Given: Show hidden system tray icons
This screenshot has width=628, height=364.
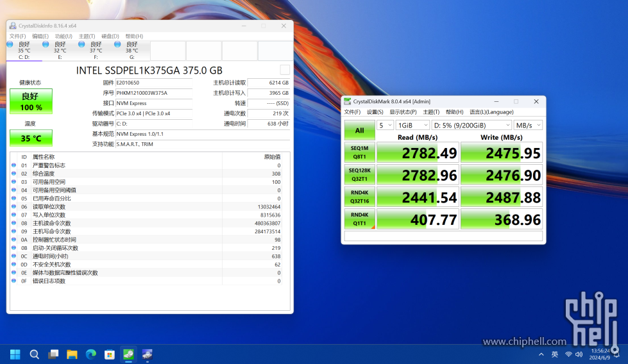Looking at the screenshot, I should (541, 354).
